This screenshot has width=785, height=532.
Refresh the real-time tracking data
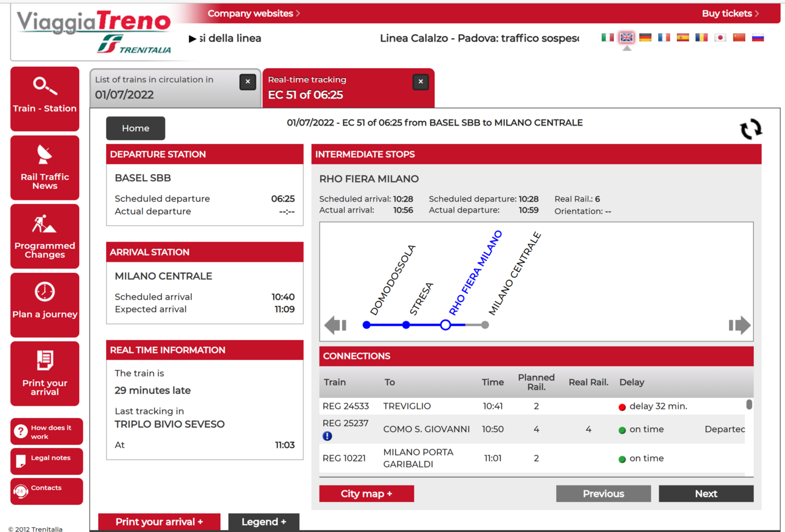[751, 129]
